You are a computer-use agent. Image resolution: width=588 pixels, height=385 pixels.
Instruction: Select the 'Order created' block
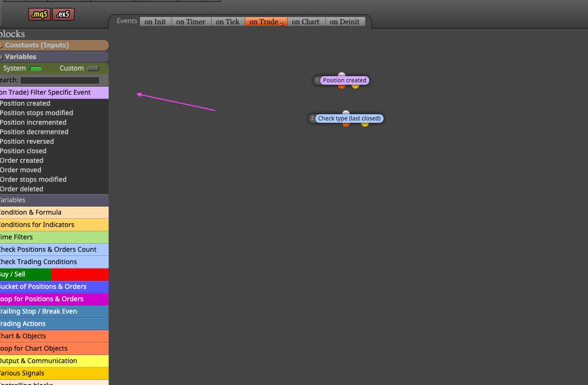click(22, 160)
